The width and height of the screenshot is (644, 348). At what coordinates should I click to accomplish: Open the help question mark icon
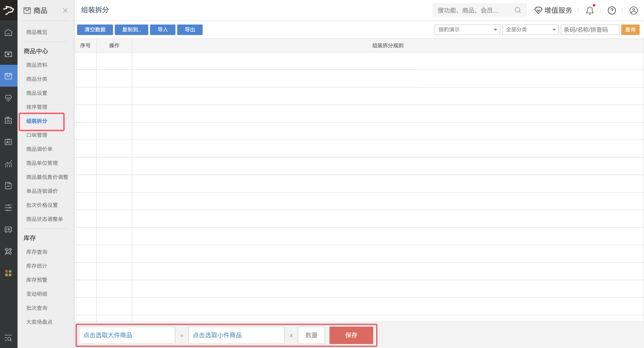612,11
